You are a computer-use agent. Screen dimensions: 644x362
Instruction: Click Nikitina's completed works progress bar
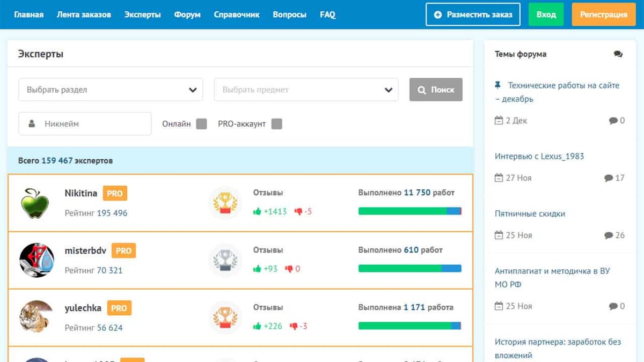410,211
